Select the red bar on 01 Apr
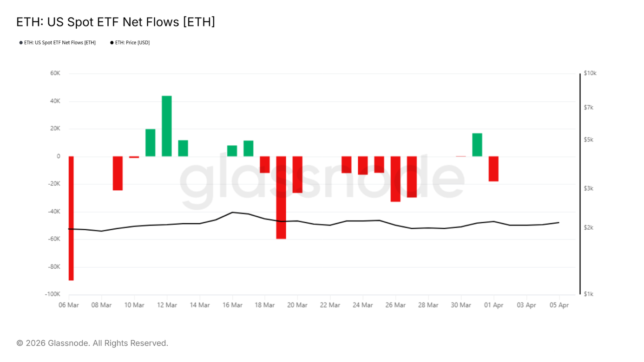644x362 pixels. click(x=493, y=169)
